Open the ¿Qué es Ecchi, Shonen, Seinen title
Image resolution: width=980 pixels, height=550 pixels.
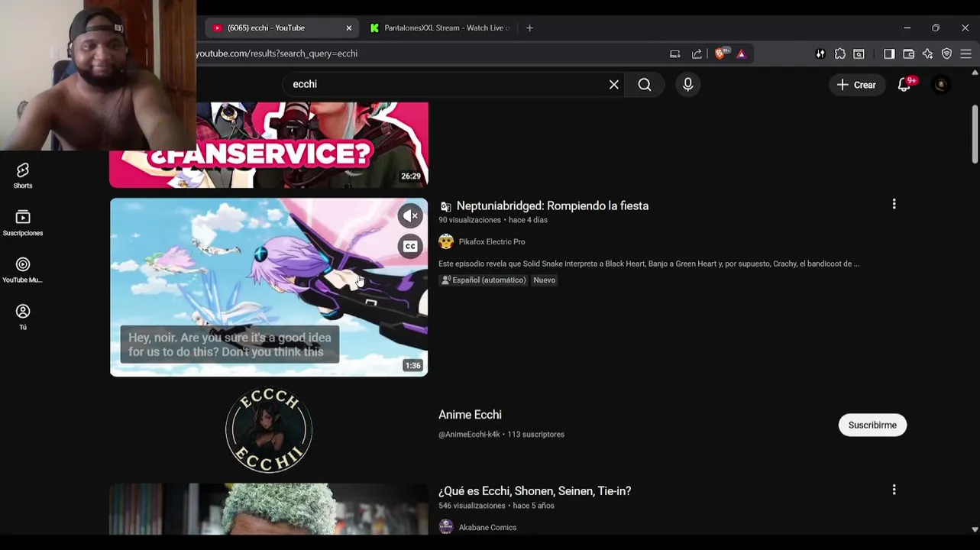tap(535, 491)
